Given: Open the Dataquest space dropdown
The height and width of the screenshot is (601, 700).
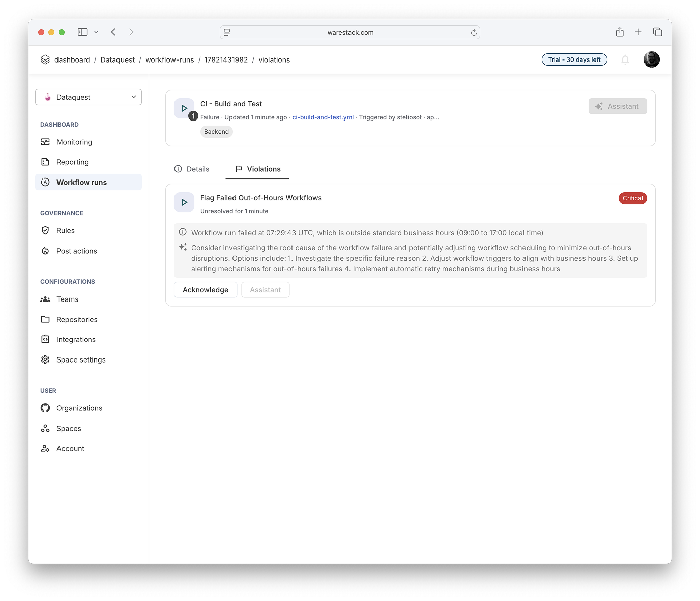Looking at the screenshot, I should click(88, 97).
